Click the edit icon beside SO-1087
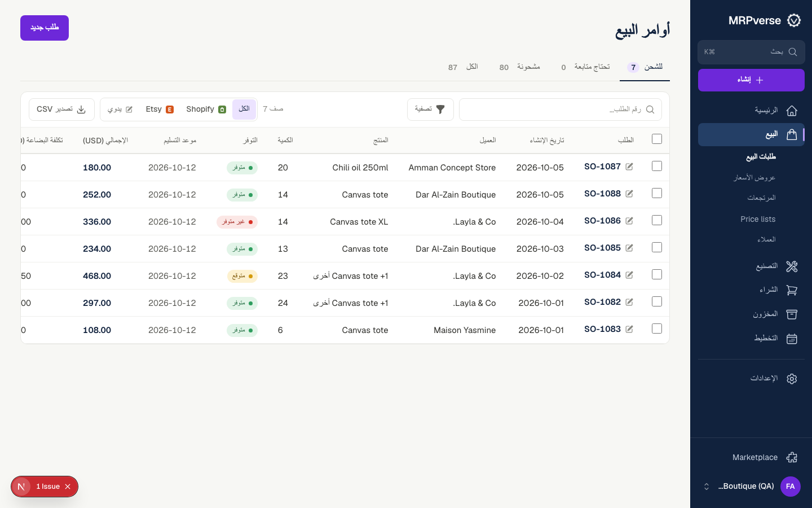The width and height of the screenshot is (812, 508). click(x=629, y=167)
